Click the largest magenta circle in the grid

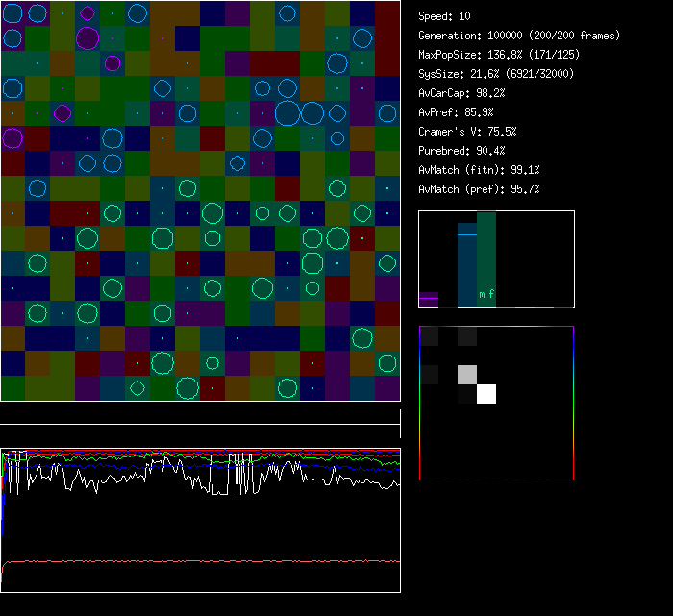(87, 38)
